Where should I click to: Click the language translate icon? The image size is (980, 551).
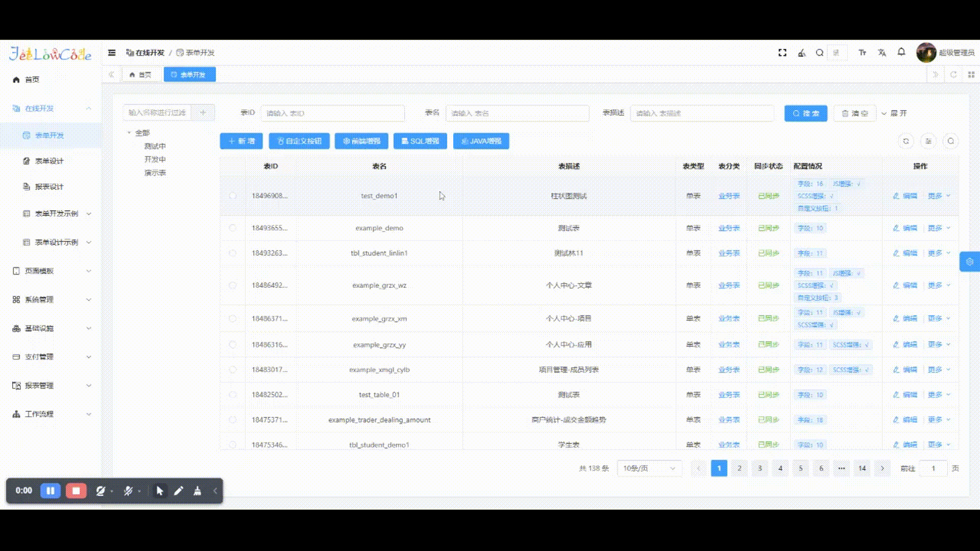[882, 53]
